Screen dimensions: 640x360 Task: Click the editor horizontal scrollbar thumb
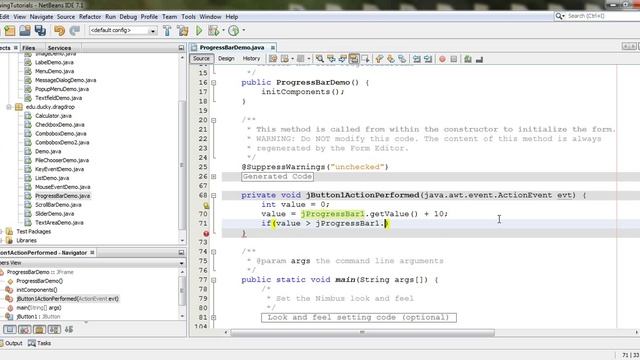362,333
